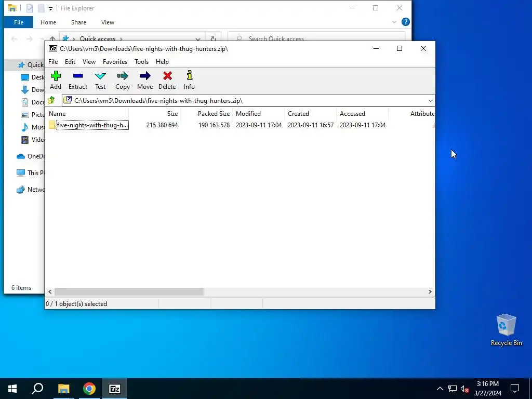Sort by the Created column header

(x=311, y=114)
